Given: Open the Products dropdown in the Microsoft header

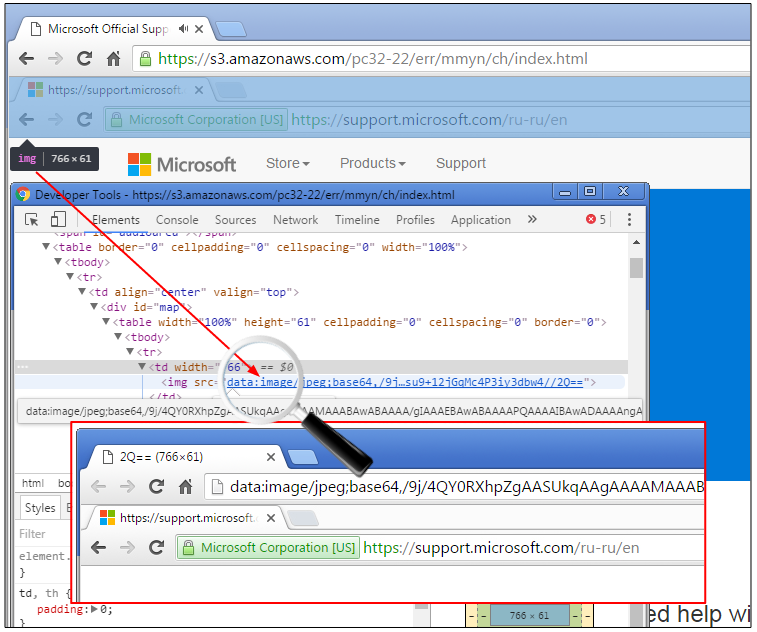Looking at the screenshot, I should (372, 163).
